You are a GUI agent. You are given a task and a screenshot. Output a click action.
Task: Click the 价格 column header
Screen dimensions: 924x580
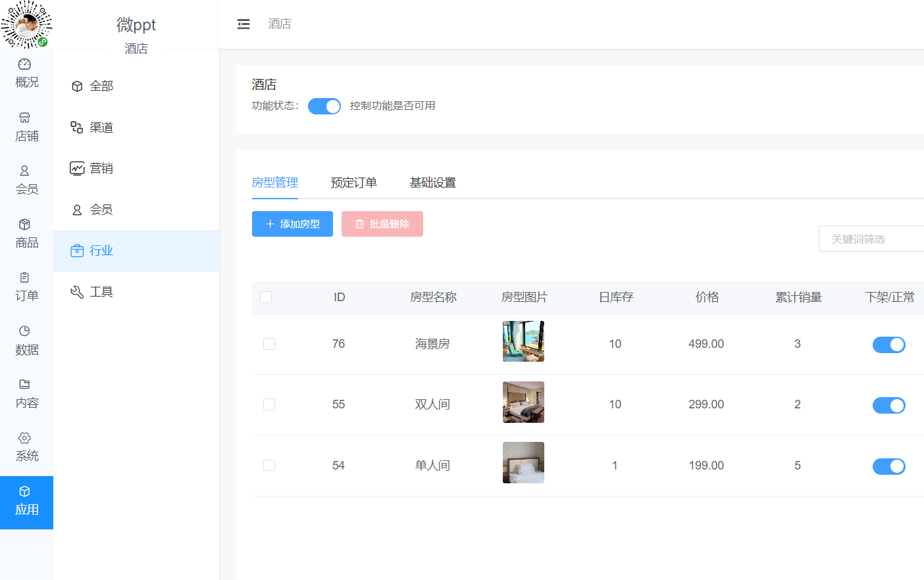coord(707,297)
